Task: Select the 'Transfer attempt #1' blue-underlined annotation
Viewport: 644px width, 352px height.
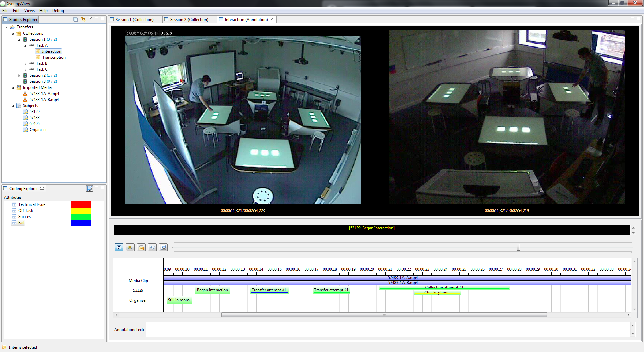Action: (269, 290)
